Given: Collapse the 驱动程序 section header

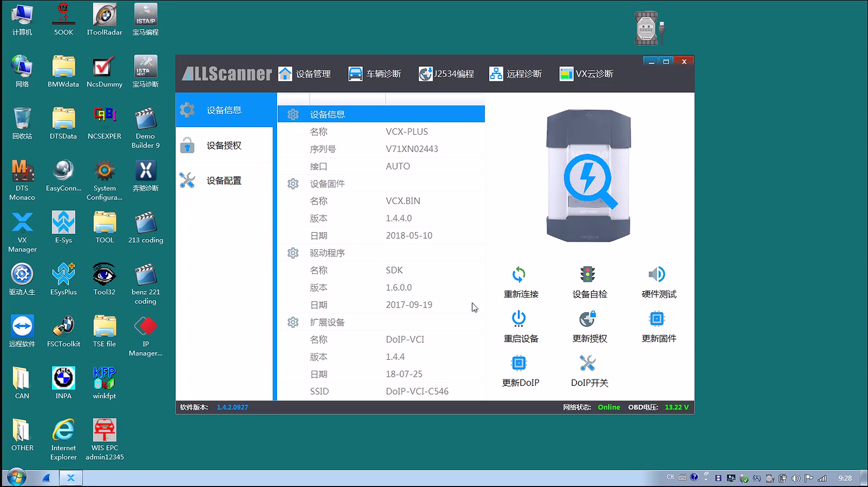Looking at the screenshot, I should point(327,253).
